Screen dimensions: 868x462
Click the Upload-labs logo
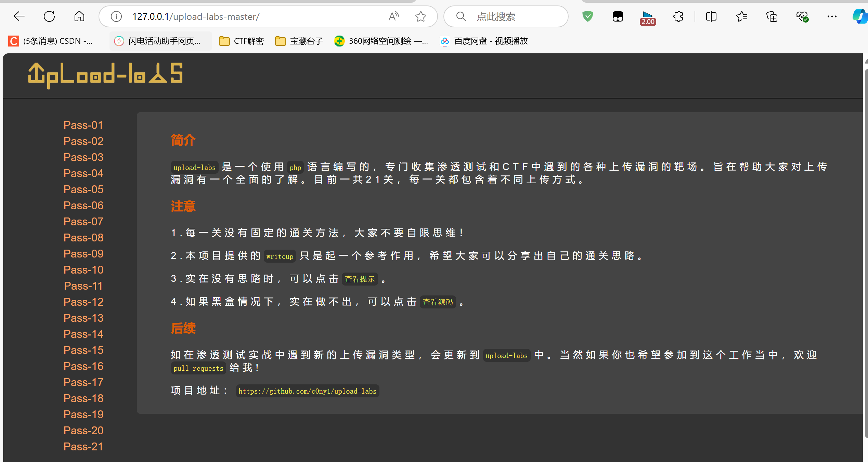[x=105, y=75]
